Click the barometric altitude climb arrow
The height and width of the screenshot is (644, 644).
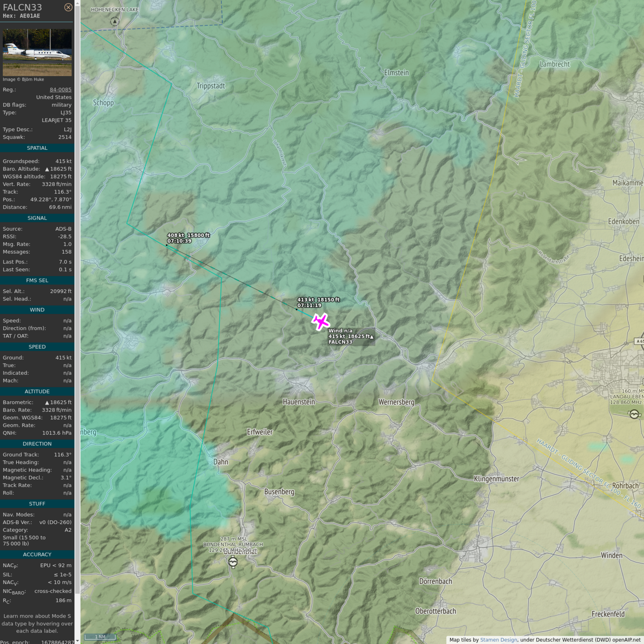coord(47,169)
